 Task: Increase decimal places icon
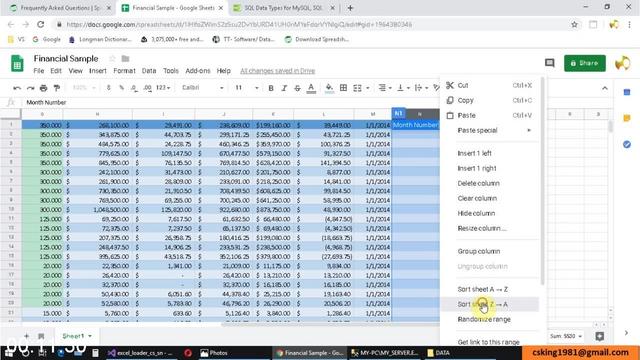coord(147,88)
